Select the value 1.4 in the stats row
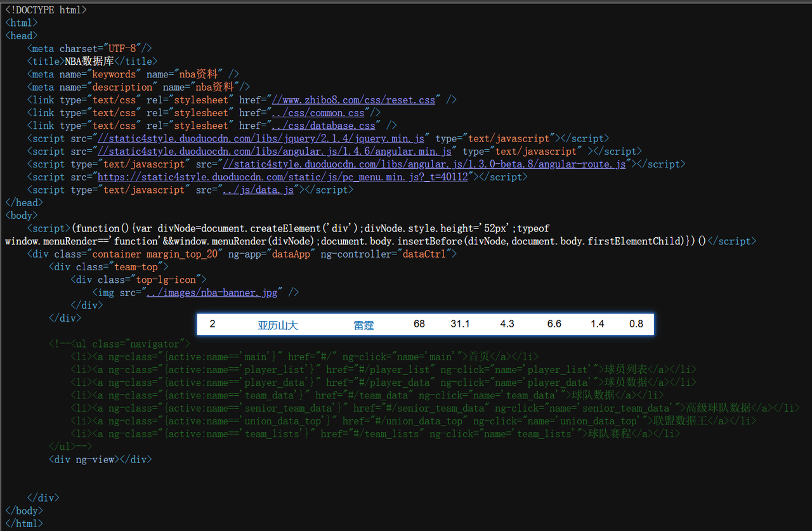This screenshot has width=812, height=531. [598, 324]
